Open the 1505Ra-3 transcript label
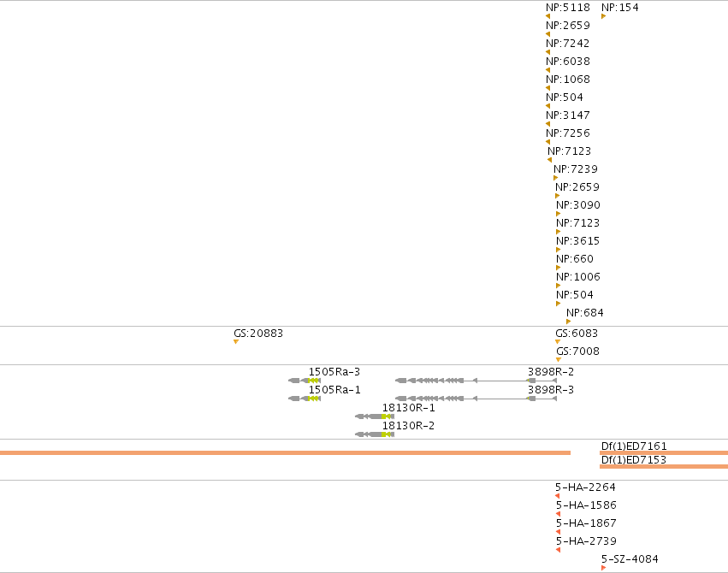The height and width of the screenshot is (573, 728). click(334, 372)
